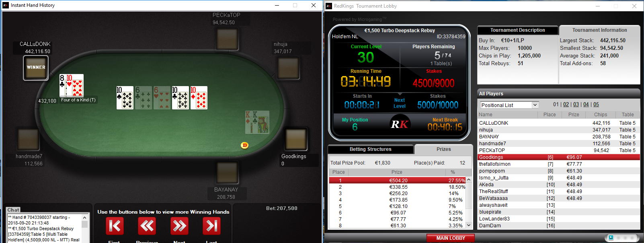Select Goodkings row in players list
644x243 pixels.
pyautogui.click(x=558, y=157)
